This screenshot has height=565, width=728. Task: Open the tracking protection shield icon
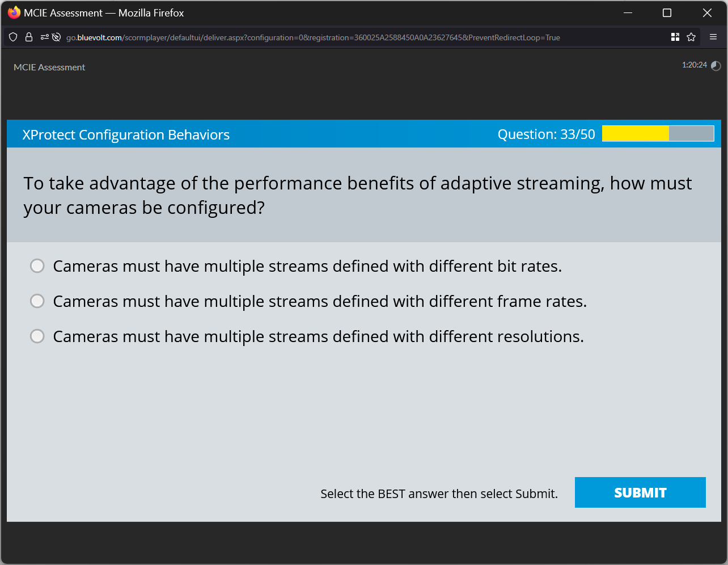(x=12, y=37)
